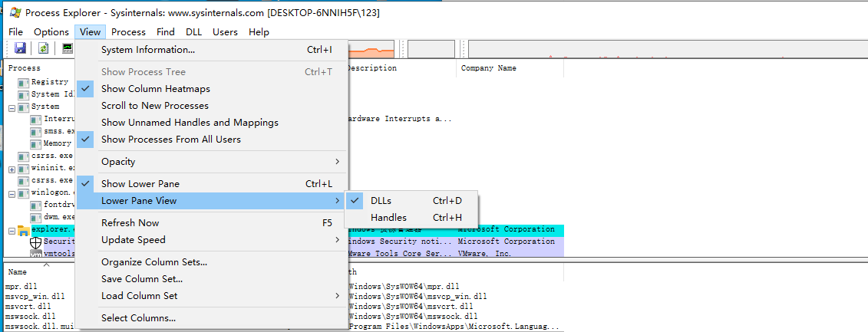Click the Registry process icon
The image size is (868, 332).
[x=23, y=83]
